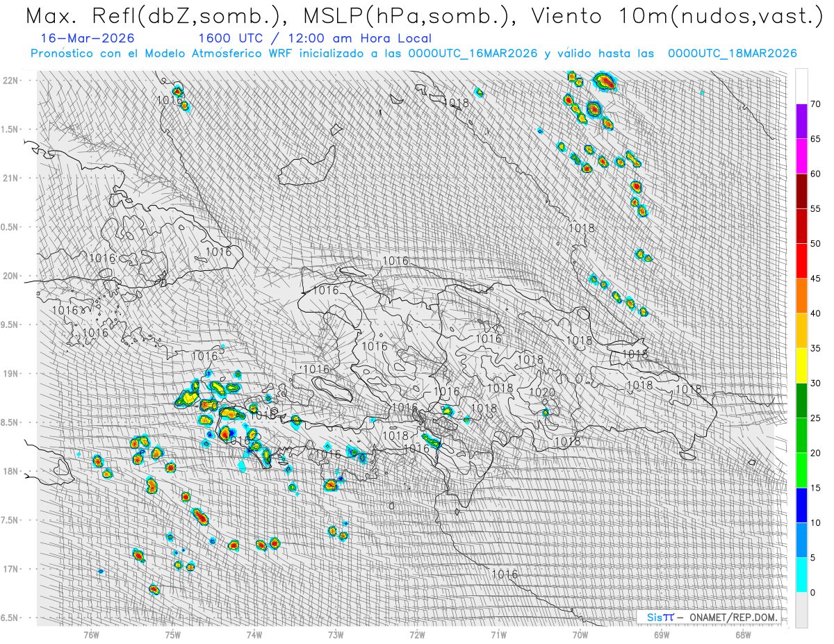Click the '18N' latitude axis label
Viewport: 834px width, 644px height.
pos(12,471)
